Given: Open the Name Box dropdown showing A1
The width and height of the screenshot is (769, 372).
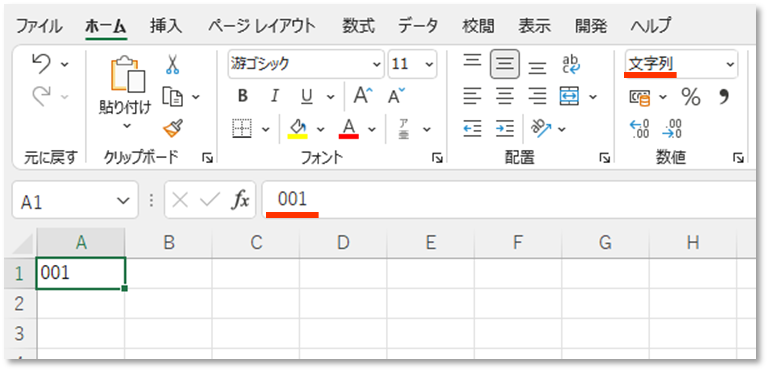Looking at the screenshot, I should click(x=122, y=200).
